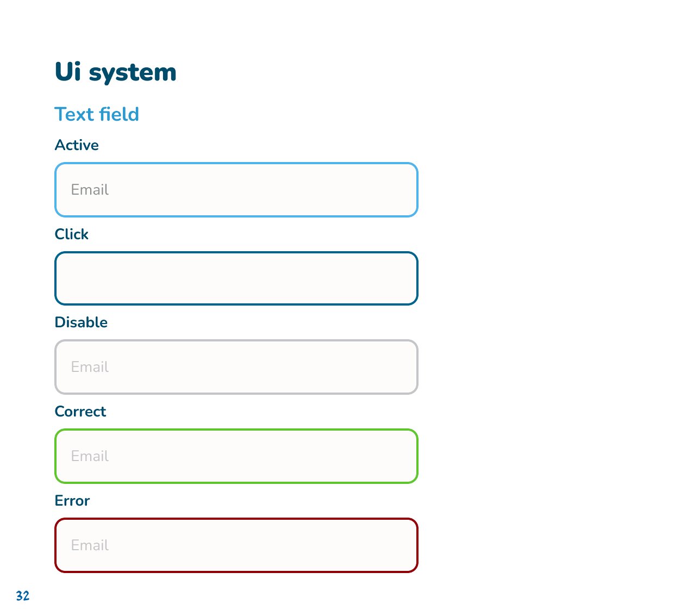Click inside the empty Click-state text field
Viewport: 693px width, 616px height.
click(236, 278)
